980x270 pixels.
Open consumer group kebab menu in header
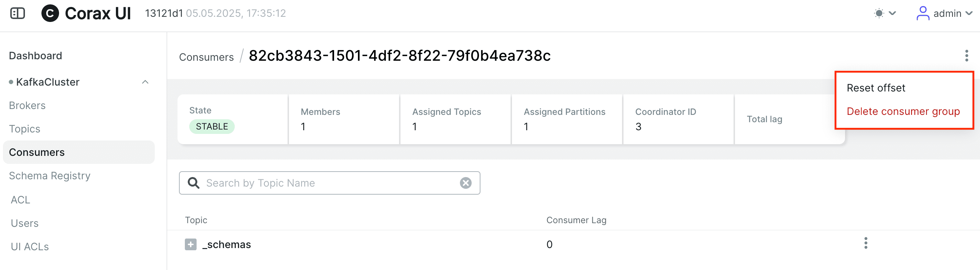[966, 56]
